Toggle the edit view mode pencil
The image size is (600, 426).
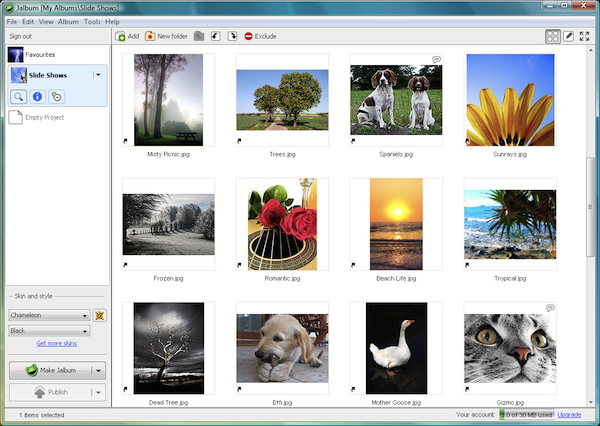[569, 36]
